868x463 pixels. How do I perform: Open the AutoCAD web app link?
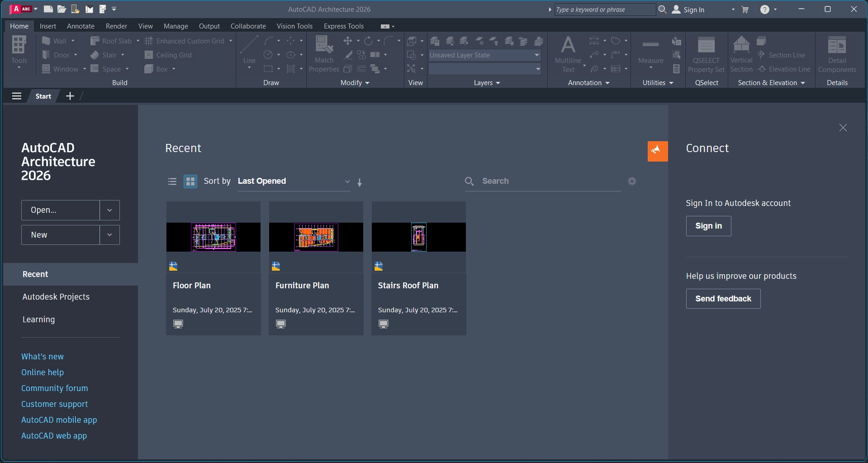tap(54, 436)
